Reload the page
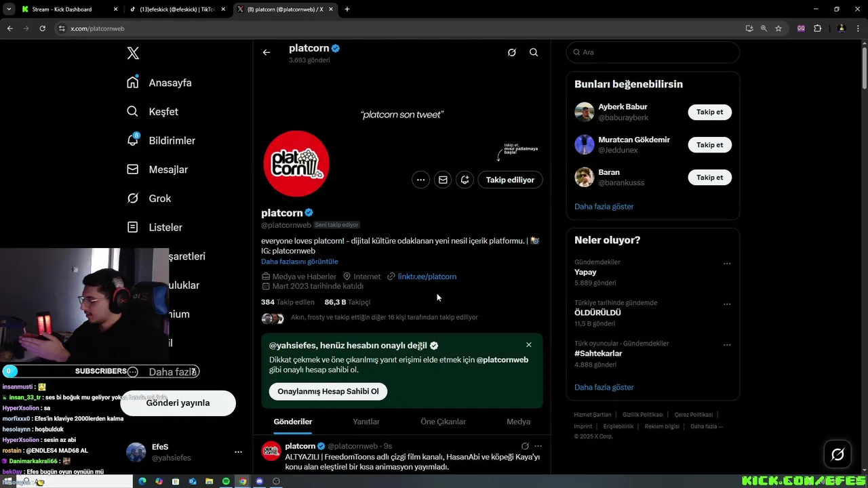Screen dimensions: 868x488 (42, 28)
